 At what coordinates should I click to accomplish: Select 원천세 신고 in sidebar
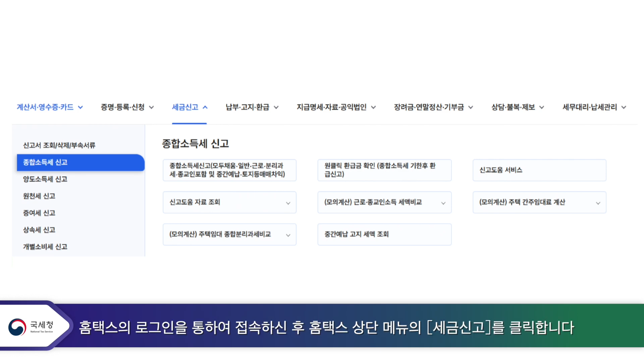39,196
